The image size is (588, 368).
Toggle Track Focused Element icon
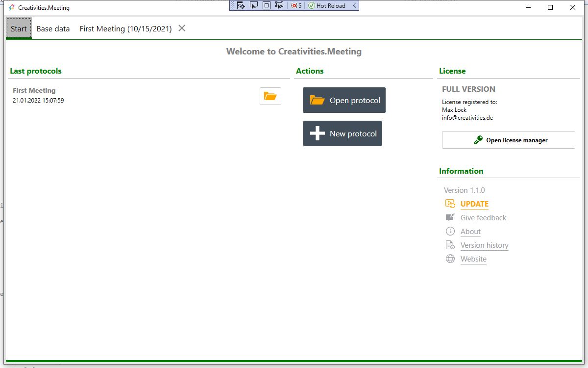point(279,5)
